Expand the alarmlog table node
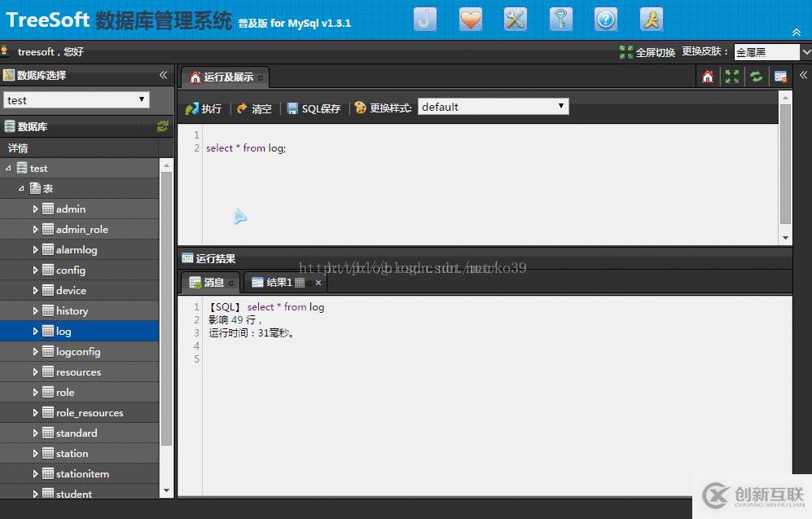 (35, 249)
